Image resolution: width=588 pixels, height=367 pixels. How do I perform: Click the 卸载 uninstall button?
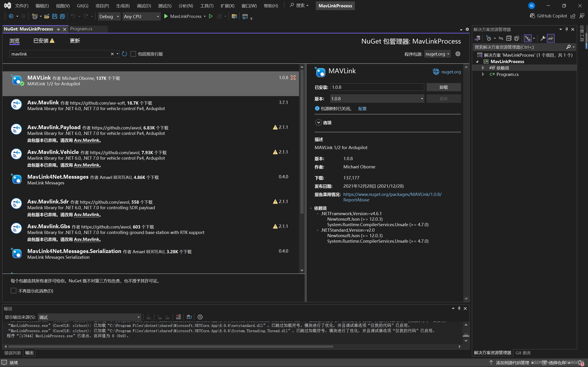(444, 87)
